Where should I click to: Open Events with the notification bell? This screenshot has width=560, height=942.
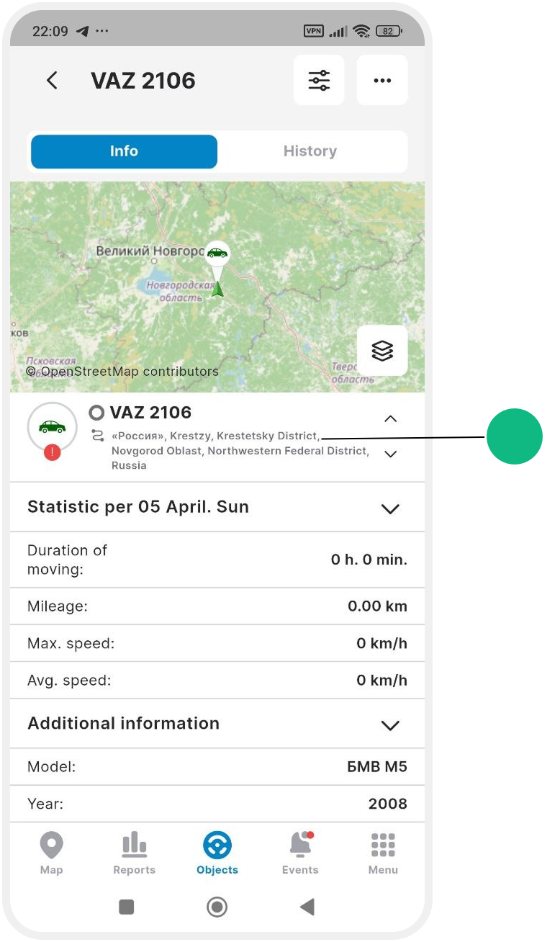[300, 853]
